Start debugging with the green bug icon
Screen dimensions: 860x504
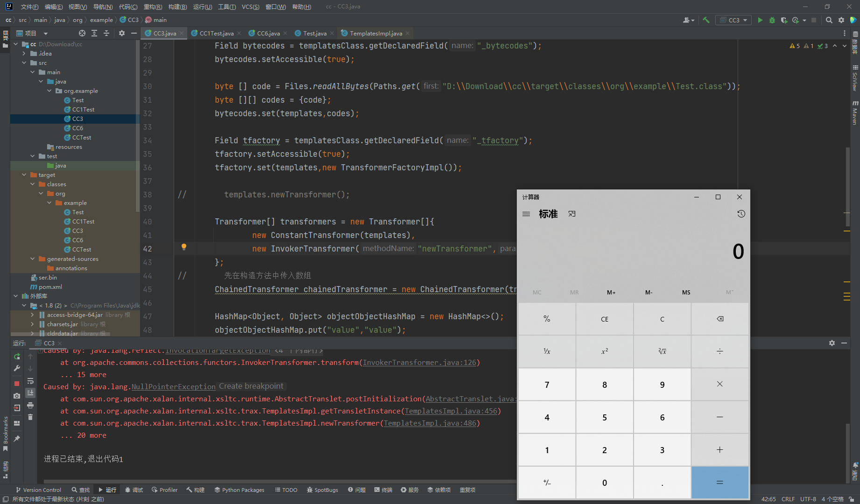pos(772,20)
